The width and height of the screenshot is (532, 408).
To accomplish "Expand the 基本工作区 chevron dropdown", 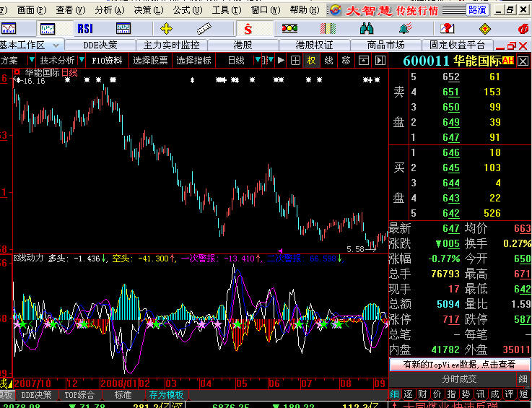I will (56, 45).
